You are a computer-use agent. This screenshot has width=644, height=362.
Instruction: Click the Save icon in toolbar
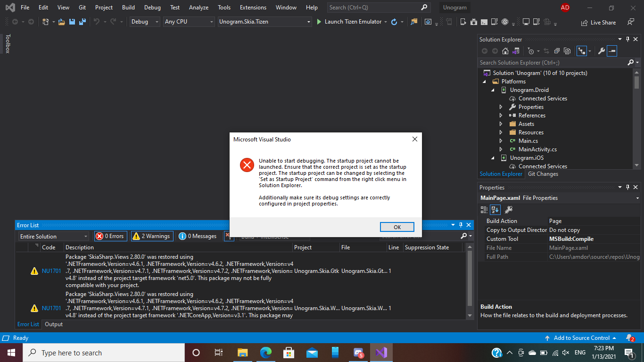(x=72, y=22)
